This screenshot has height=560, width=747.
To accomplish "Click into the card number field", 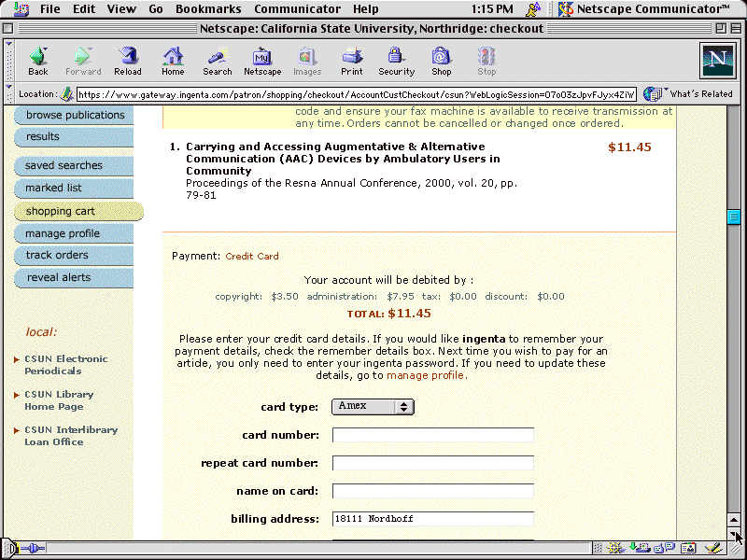I will pos(433,435).
